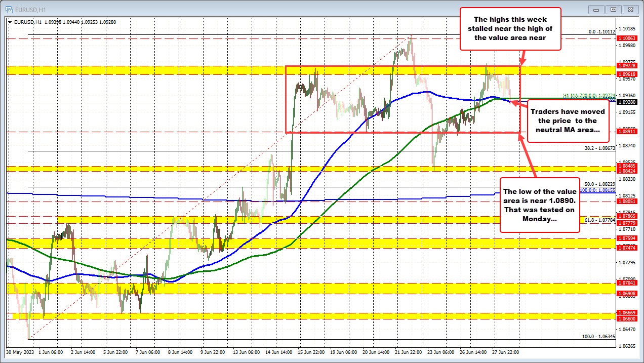
Task: Select the 1.09618 level marker on the price axis
Action: click(627, 73)
